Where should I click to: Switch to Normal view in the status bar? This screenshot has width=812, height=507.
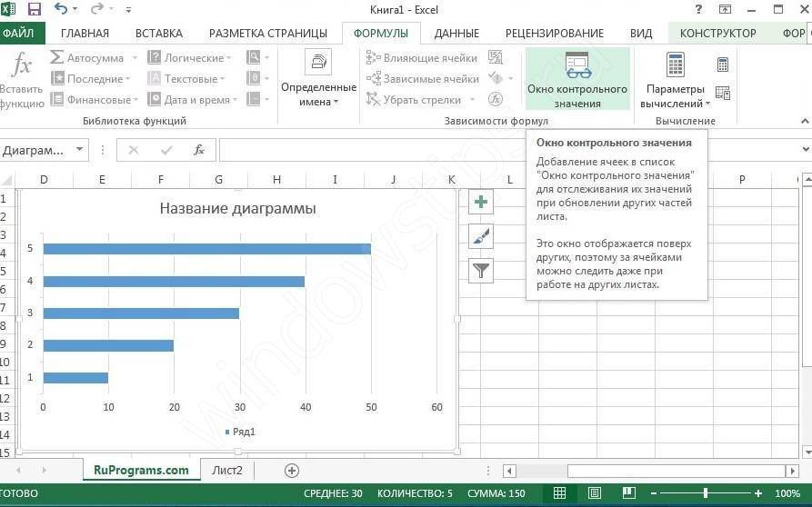(560, 493)
